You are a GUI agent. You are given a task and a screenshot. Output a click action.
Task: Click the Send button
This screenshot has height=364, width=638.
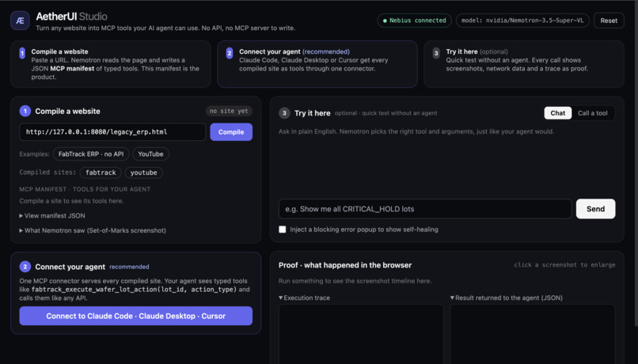click(x=596, y=209)
